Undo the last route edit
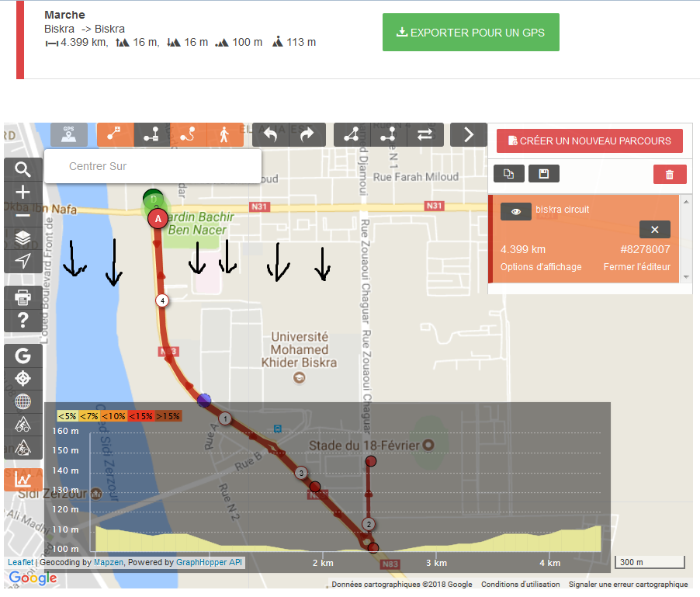 tap(271, 134)
